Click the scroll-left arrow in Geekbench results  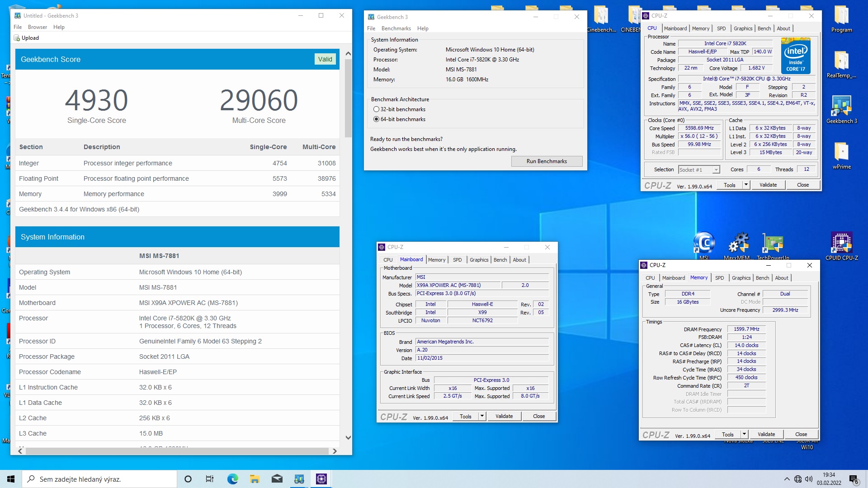20,451
